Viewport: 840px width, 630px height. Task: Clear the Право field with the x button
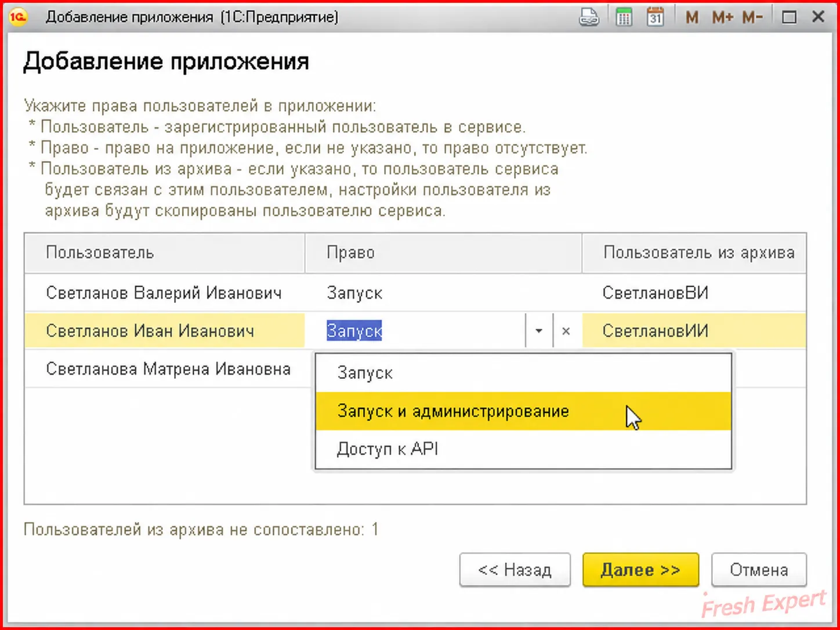click(x=566, y=331)
